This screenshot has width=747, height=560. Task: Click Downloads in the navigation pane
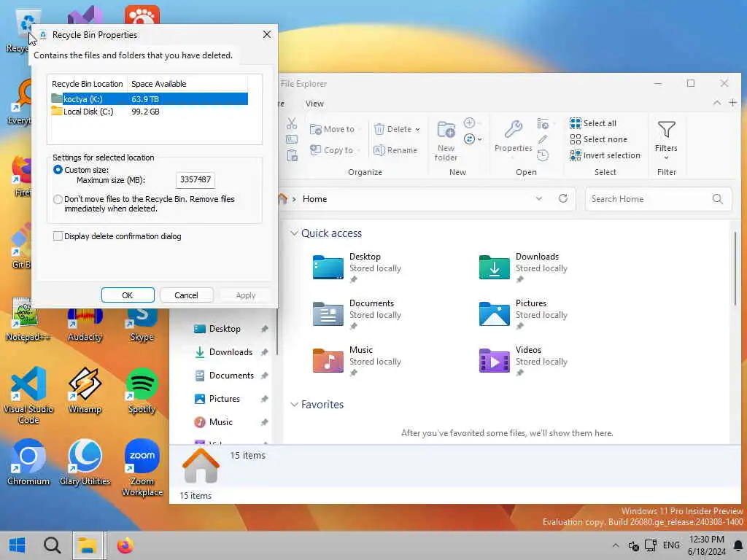tap(231, 352)
